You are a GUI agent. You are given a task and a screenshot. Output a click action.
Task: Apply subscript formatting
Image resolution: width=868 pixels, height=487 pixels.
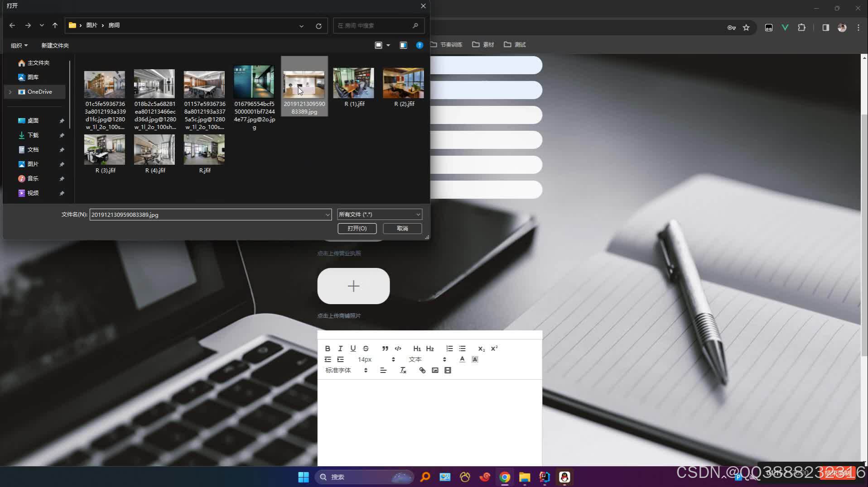[481, 349]
